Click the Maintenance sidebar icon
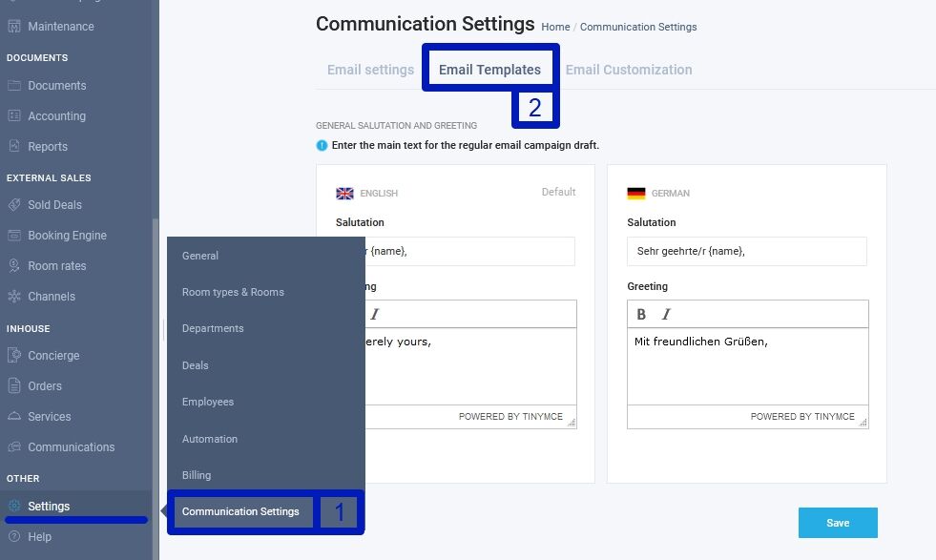 (x=14, y=27)
